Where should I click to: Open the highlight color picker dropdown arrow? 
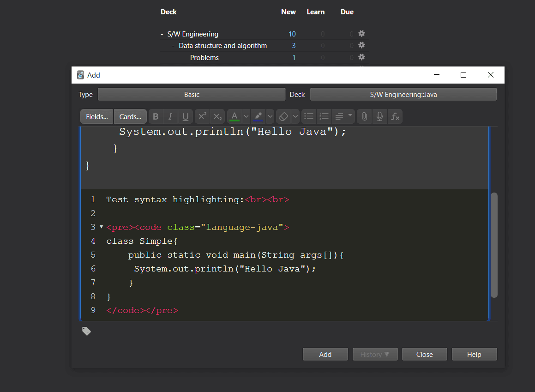point(270,117)
